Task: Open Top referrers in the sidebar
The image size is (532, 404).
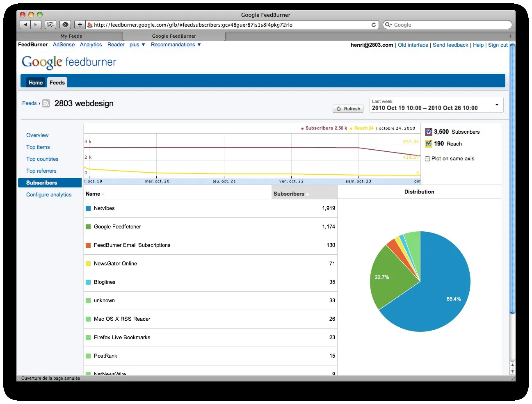Action: [x=41, y=171]
